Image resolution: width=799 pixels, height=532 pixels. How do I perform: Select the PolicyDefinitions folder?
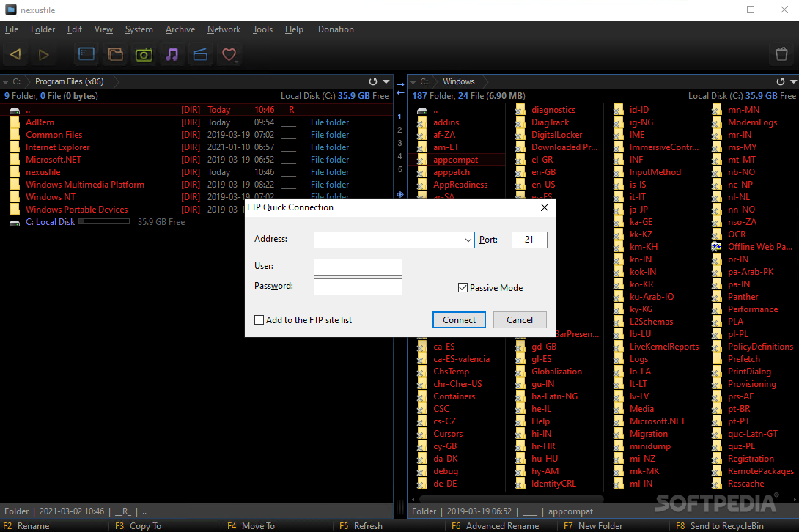[x=760, y=347]
